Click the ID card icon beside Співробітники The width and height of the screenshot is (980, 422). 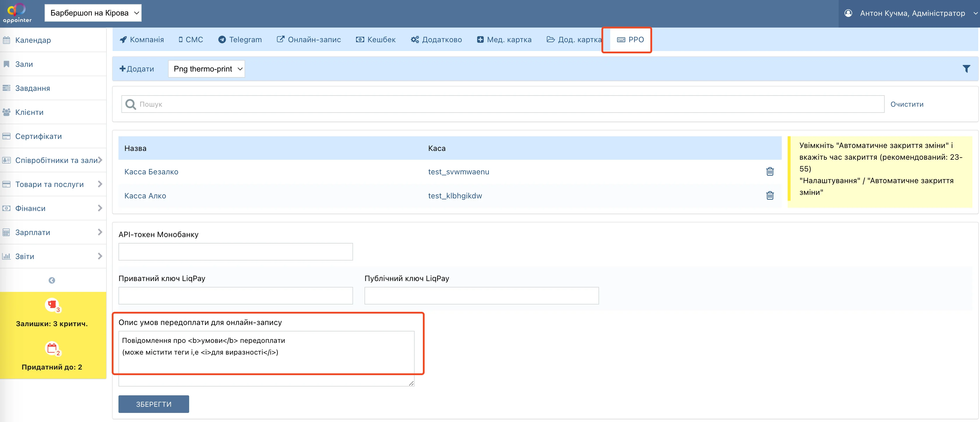(x=6, y=160)
